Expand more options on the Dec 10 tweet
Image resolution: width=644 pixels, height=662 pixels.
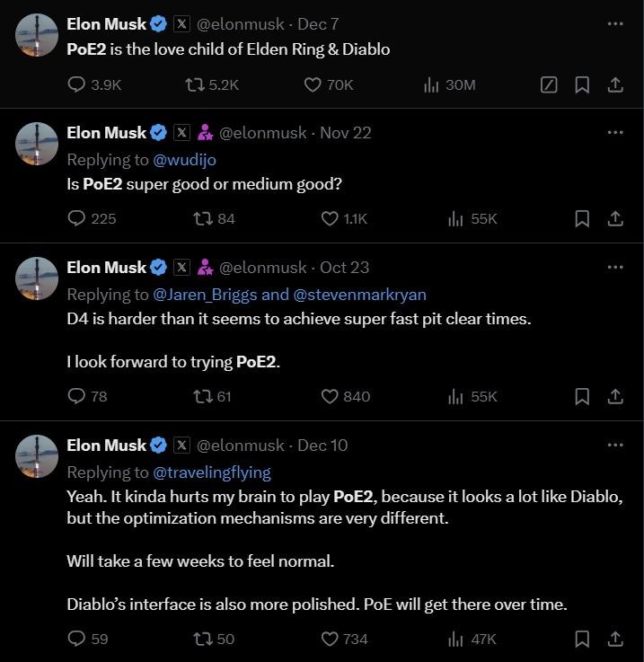pyautogui.click(x=615, y=445)
